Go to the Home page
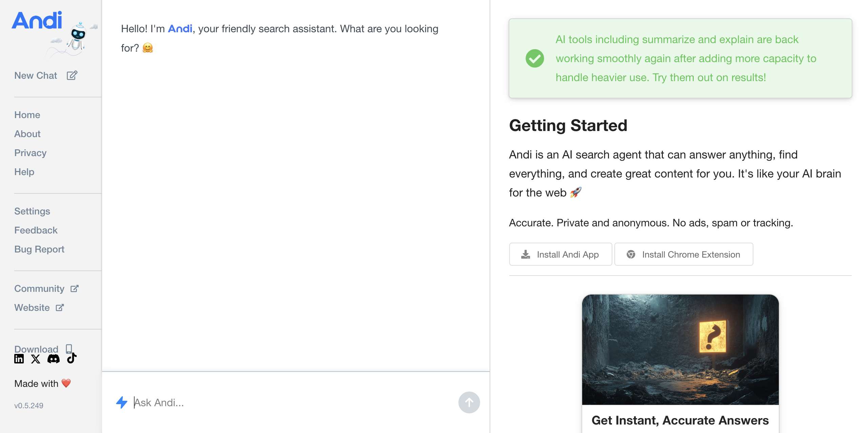This screenshot has height=433, width=868. [x=27, y=115]
